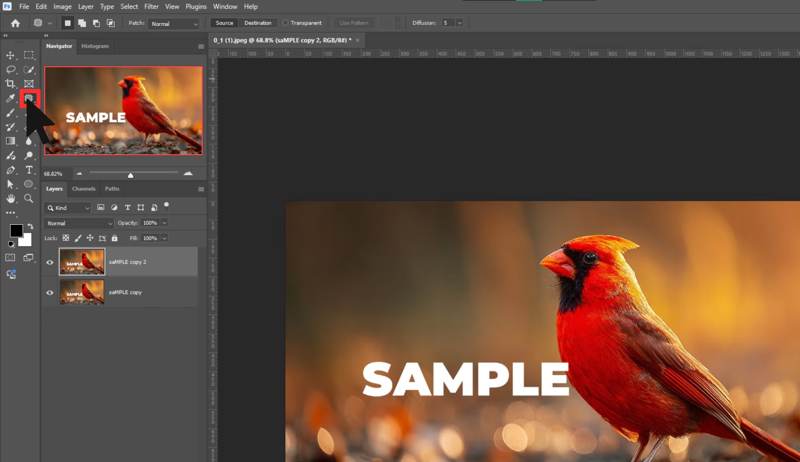The height and width of the screenshot is (462, 800).
Task: Click the foreground color swatch
Action: pyautogui.click(x=16, y=232)
